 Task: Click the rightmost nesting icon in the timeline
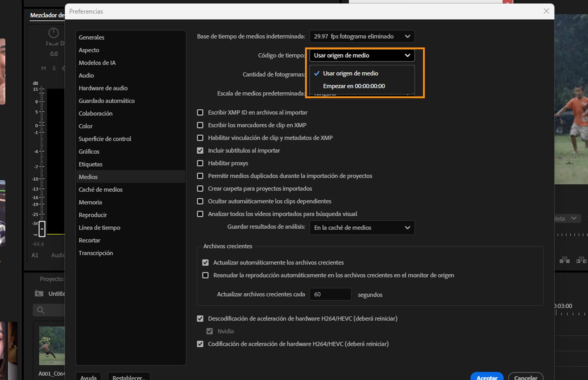(582, 260)
